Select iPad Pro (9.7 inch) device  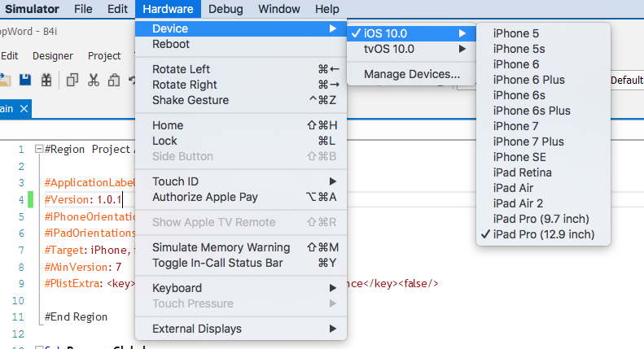click(543, 219)
